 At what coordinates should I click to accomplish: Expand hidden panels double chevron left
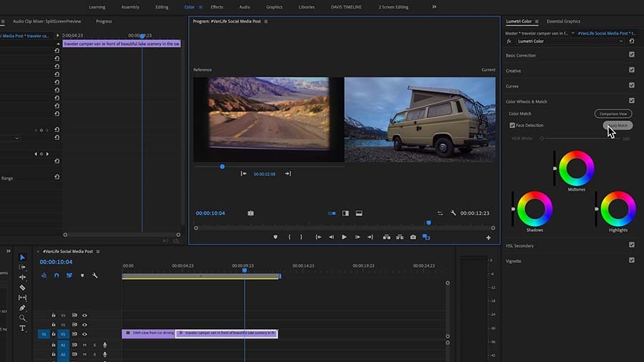click(8, 251)
